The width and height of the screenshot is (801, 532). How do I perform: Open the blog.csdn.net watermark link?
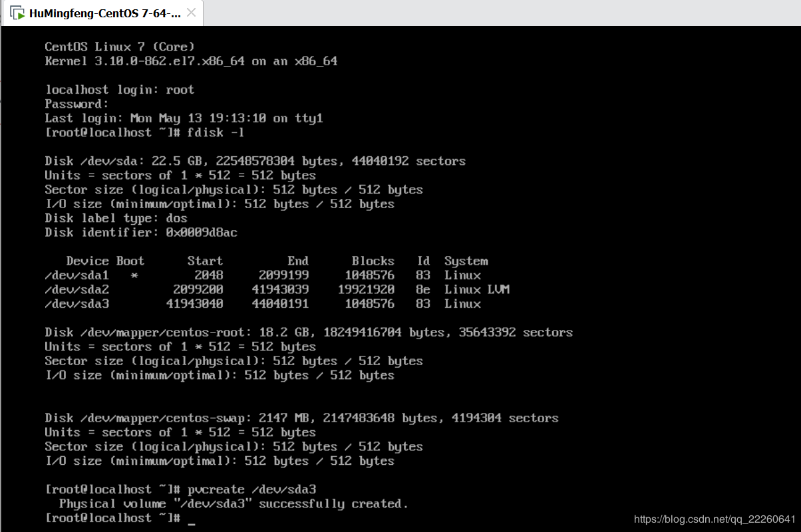[x=714, y=519]
